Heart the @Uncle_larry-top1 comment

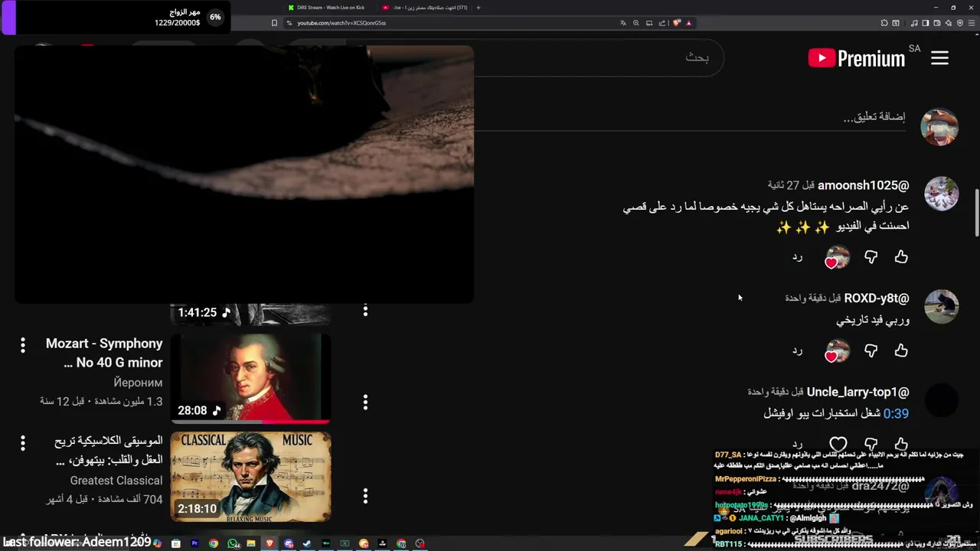point(838,444)
